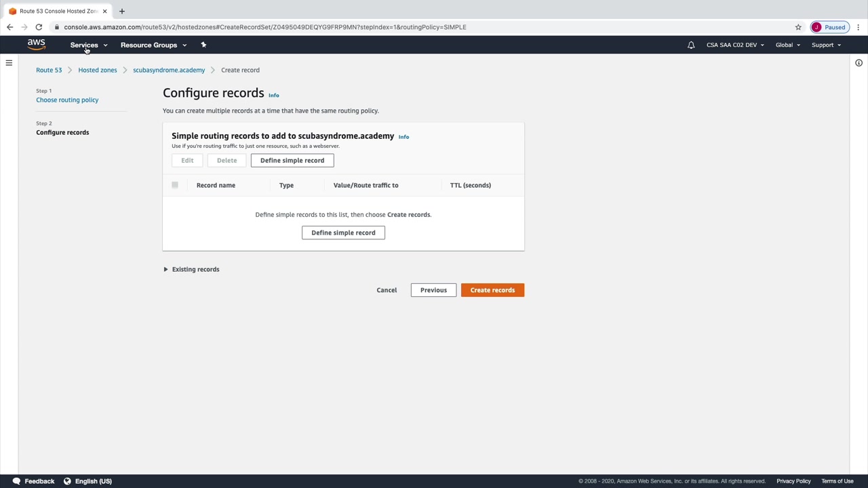Click the Record name column header

216,185
